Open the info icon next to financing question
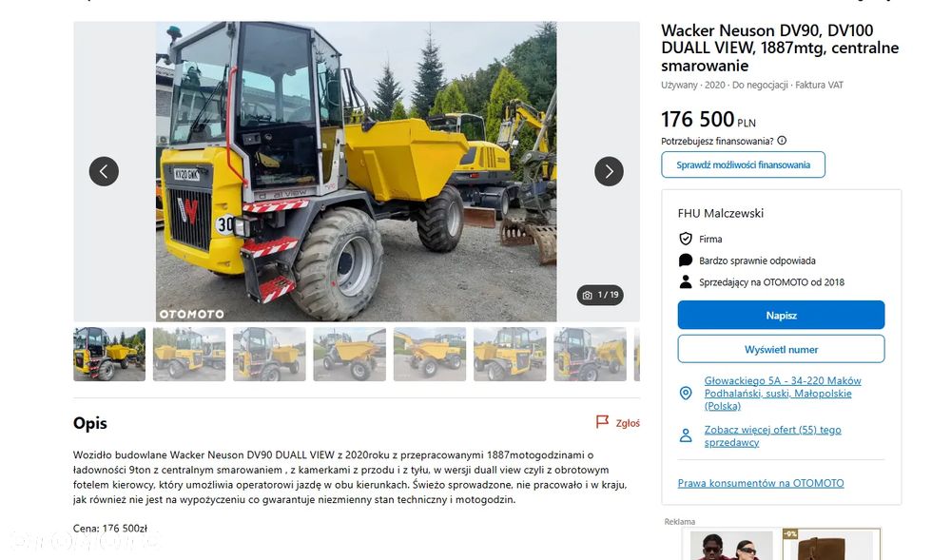This screenshot has height=560, width=951. [x=782, y=141]
